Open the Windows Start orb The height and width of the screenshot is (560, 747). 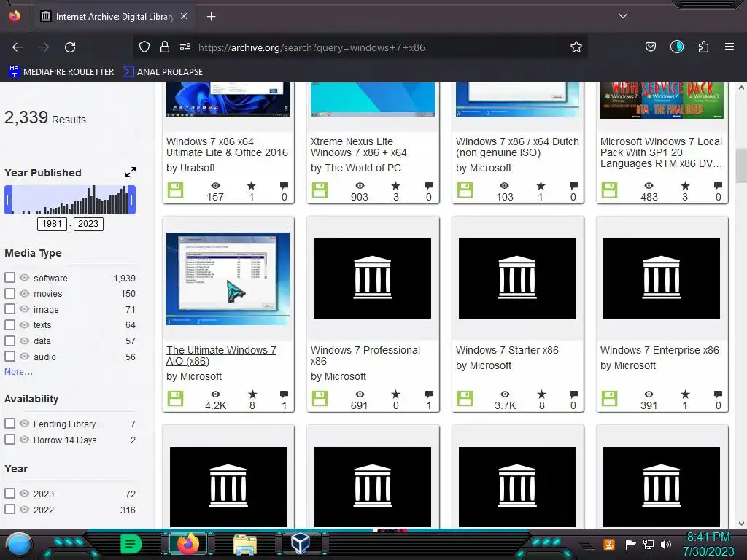[x=19, y=544]
